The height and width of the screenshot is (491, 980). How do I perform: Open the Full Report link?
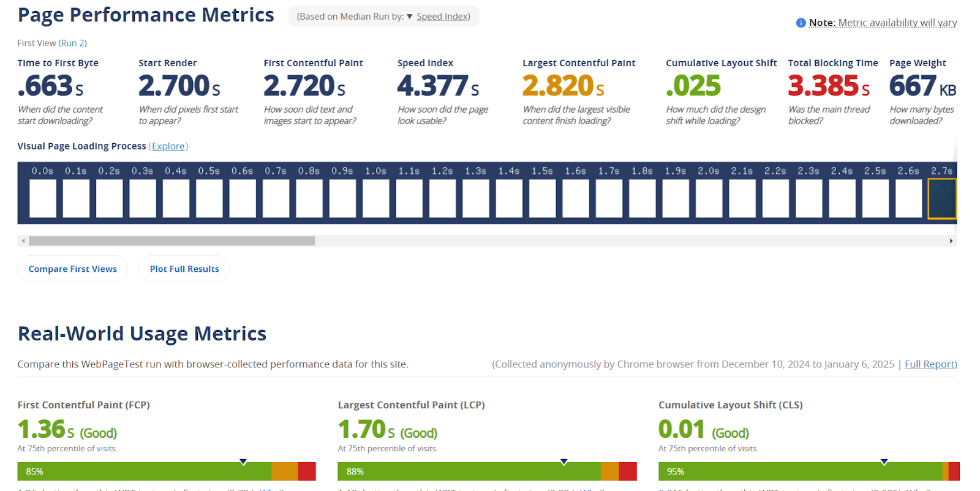coord(929,364)
